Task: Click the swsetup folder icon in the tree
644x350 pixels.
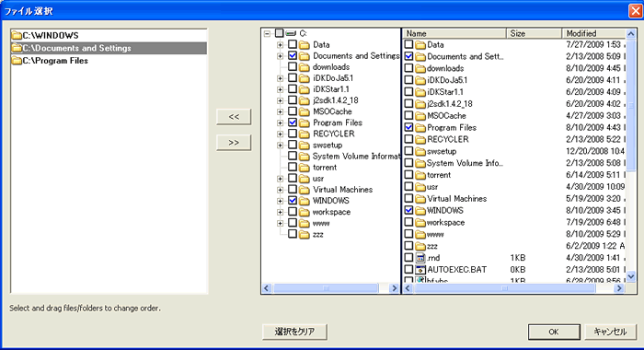Action: tap(305, 146)
